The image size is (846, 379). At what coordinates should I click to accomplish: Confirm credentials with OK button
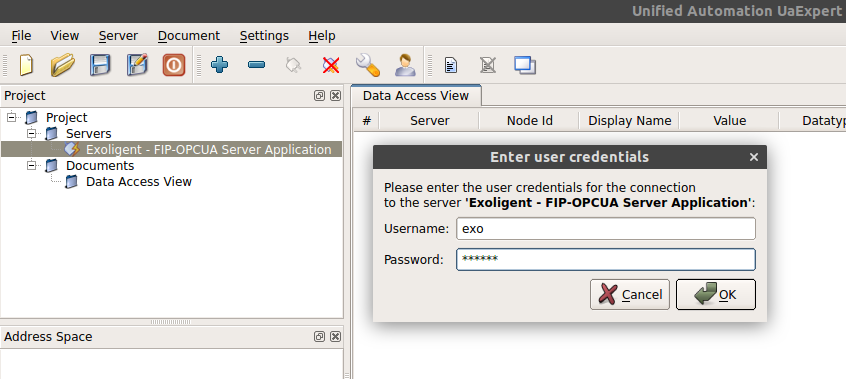coord(716,294)
